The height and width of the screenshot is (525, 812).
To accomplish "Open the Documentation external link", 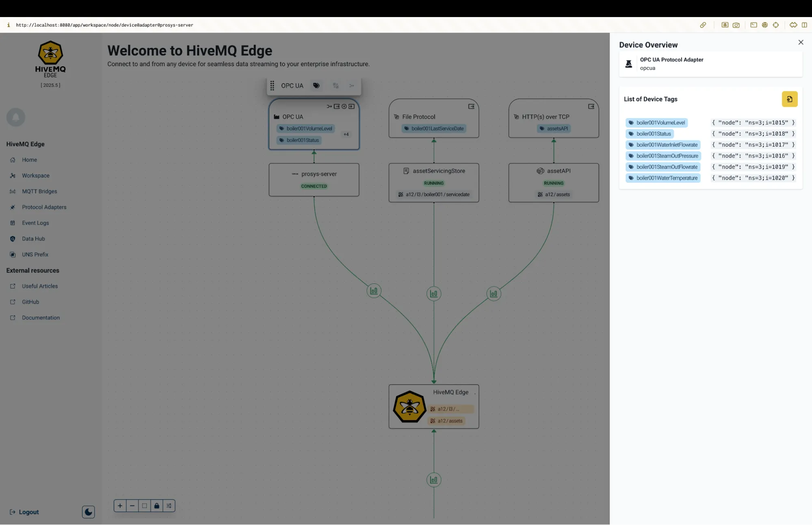I will tap(41, 318).
